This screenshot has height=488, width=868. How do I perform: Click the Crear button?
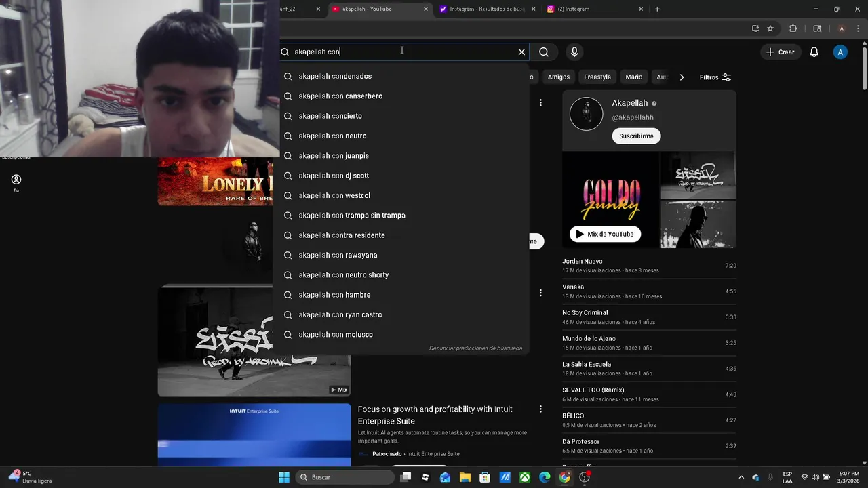[x=780, y=52]
